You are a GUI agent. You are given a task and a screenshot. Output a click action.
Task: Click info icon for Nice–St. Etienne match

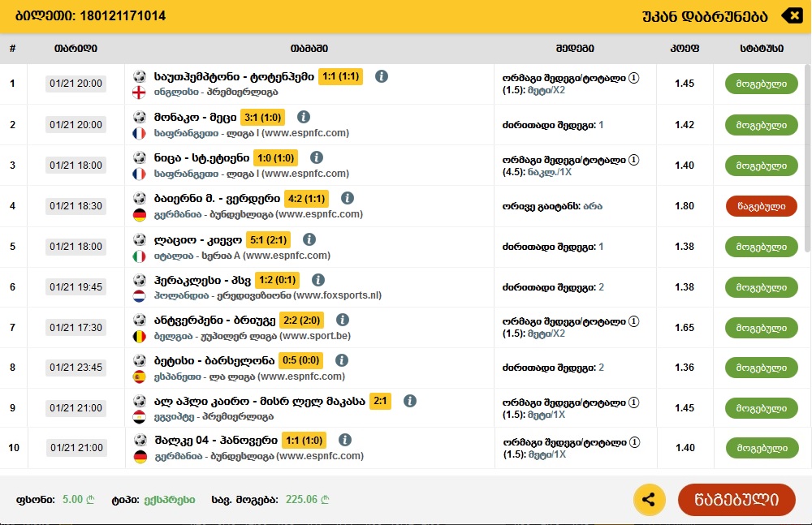317,157
